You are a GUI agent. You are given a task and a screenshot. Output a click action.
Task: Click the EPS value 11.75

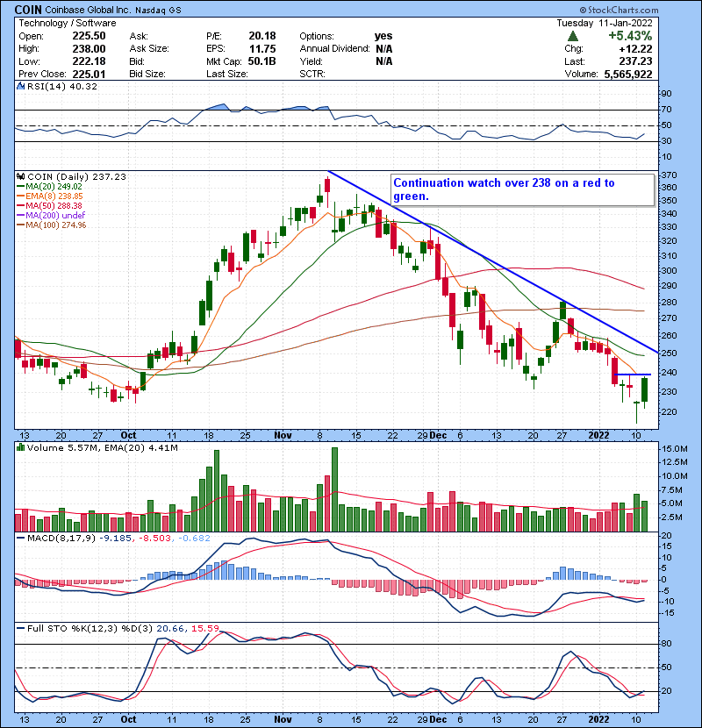coord(262,49)
